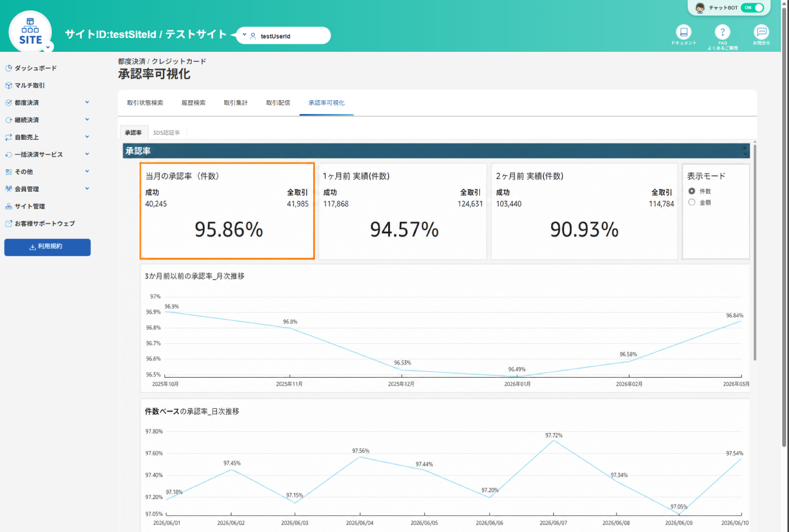Click the 97.72% daily peak label
Image resolution: width=789 pixels, height=532 pixels.
coord(554,435)
